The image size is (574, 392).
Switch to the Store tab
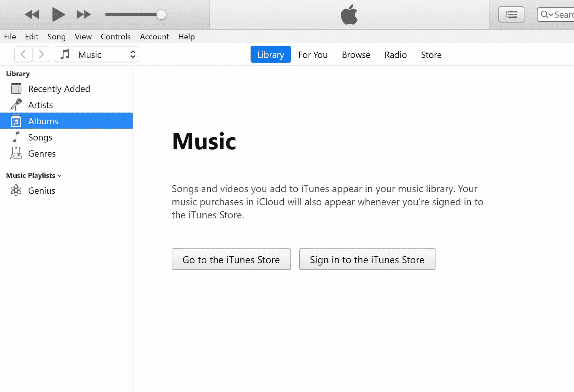tap(431, 55)
